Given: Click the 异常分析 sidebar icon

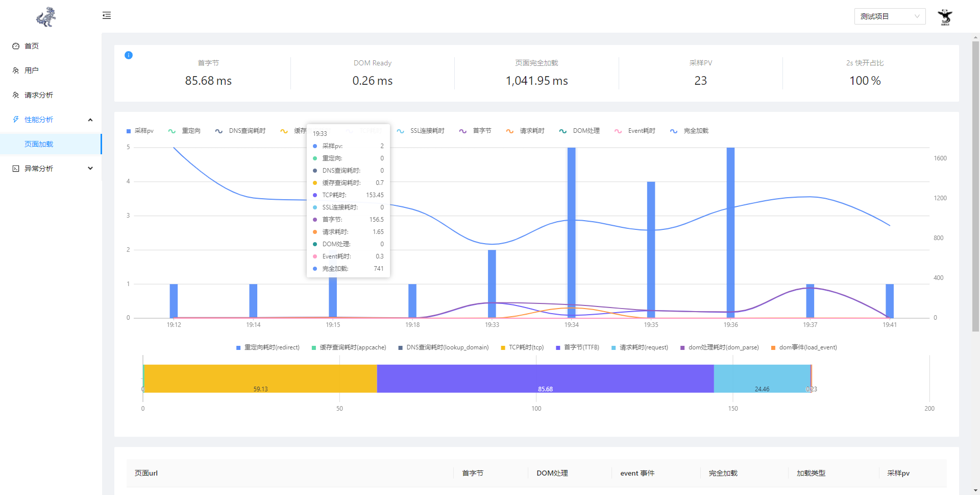Looking at the screenshot, I should [16, 169].
